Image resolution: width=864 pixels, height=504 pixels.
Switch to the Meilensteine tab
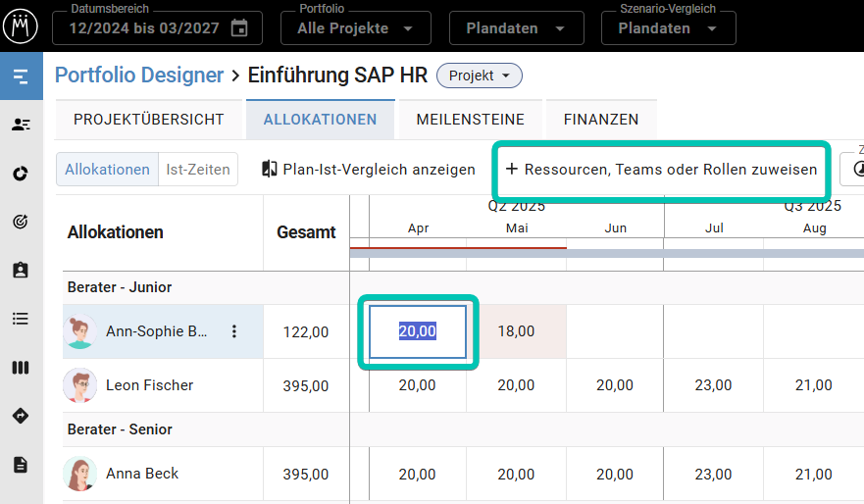(x=470, y=120)
